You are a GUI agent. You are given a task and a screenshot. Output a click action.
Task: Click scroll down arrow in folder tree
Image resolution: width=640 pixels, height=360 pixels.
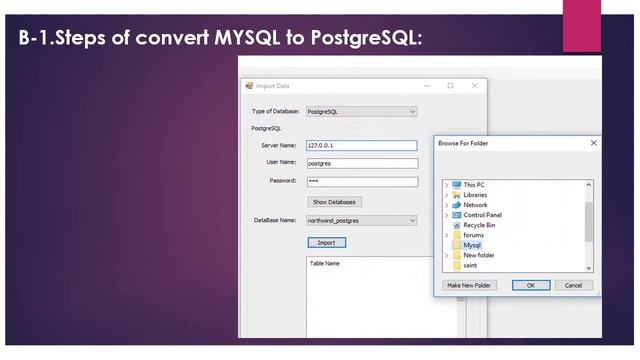pyautogui.click(x=589, y=268)
